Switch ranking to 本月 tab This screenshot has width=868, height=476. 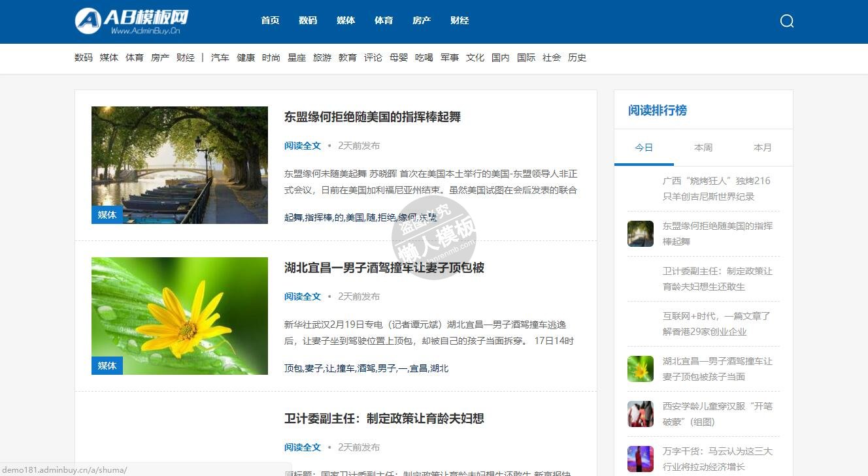click(763, 148)
